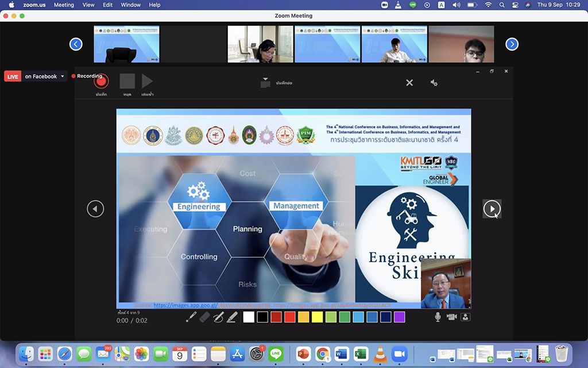This screenshot has width=588, height=368.
Task: Pick the dark red ink color swatch
Action: tap(276, 317)
